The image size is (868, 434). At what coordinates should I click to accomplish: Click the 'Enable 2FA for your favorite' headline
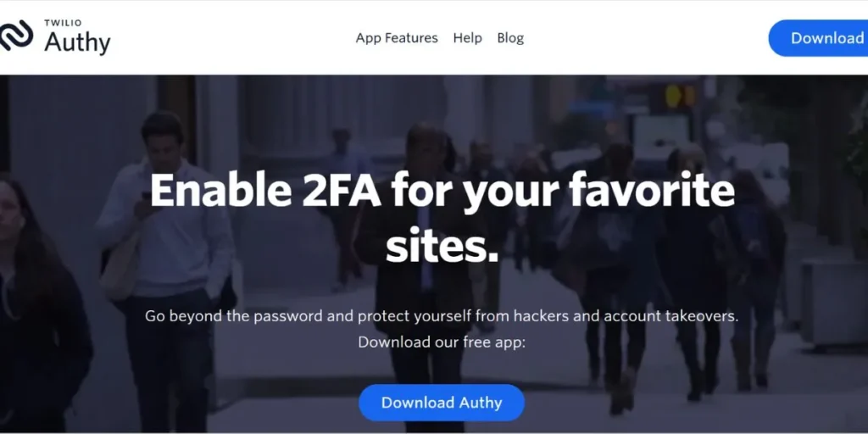tap(442, 192)
